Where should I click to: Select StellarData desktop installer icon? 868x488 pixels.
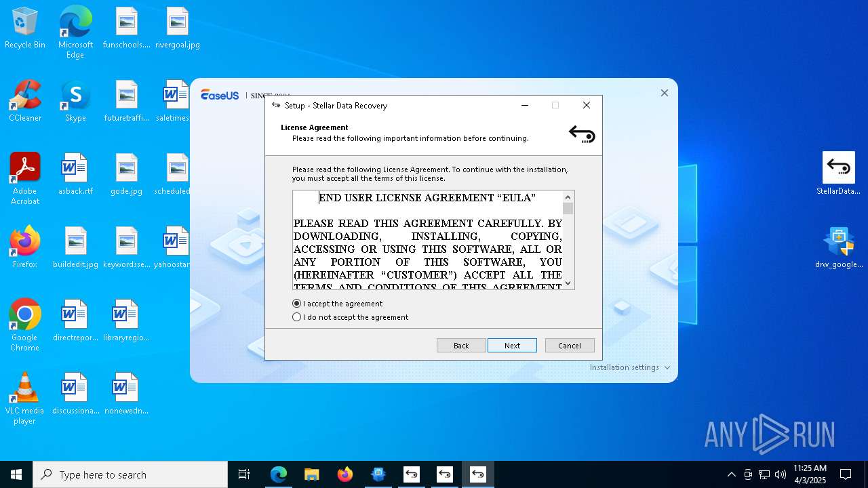[839, 174]
